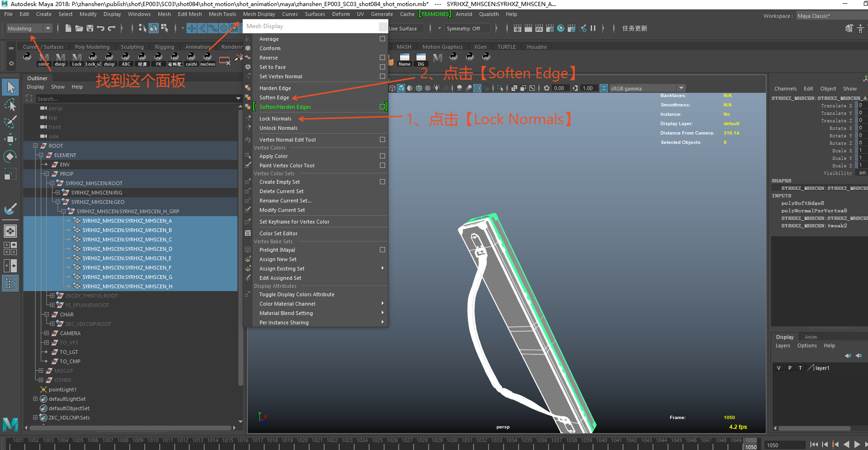Toggle layer1 visibility V box

[x=779, y=368]
